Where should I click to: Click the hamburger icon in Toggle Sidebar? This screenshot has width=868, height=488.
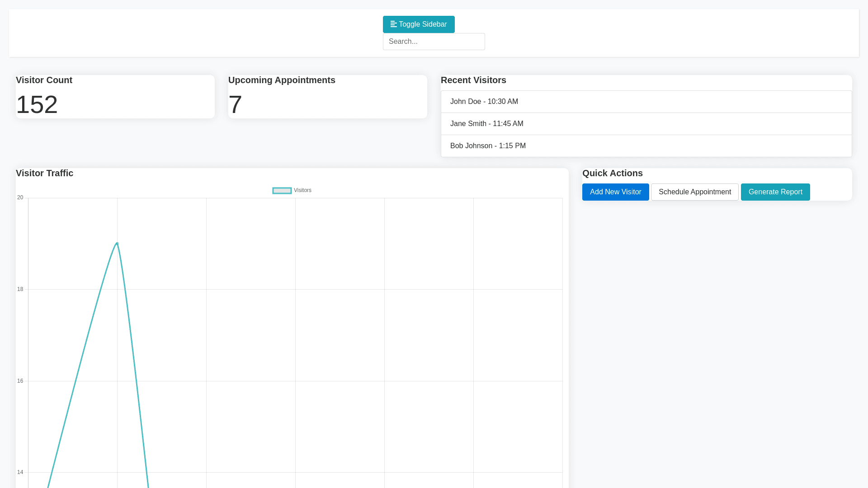tap(393, 24)
